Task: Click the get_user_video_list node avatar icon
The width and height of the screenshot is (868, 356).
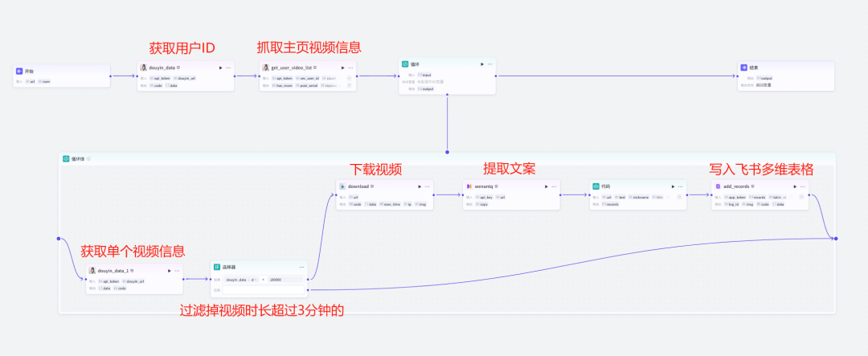Action: click(x=266, y=68)
